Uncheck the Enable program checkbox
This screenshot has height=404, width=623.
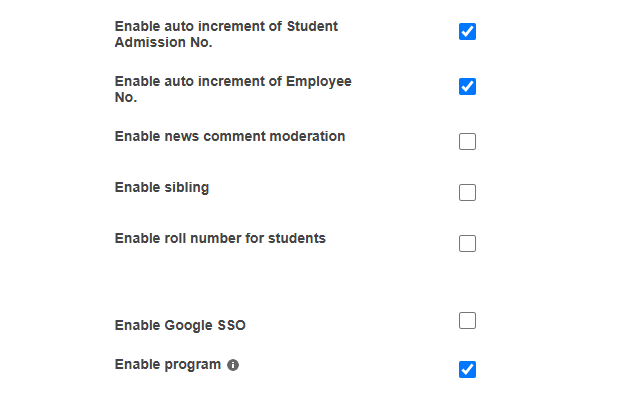click(x=467, y=369)
